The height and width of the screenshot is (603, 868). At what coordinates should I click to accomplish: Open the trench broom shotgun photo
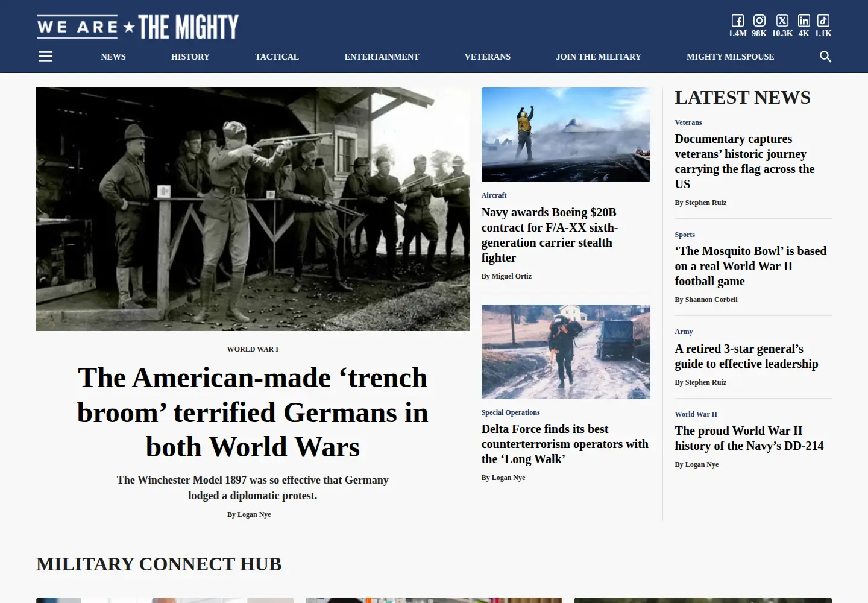pyautogui.click(x=253, y=209)
